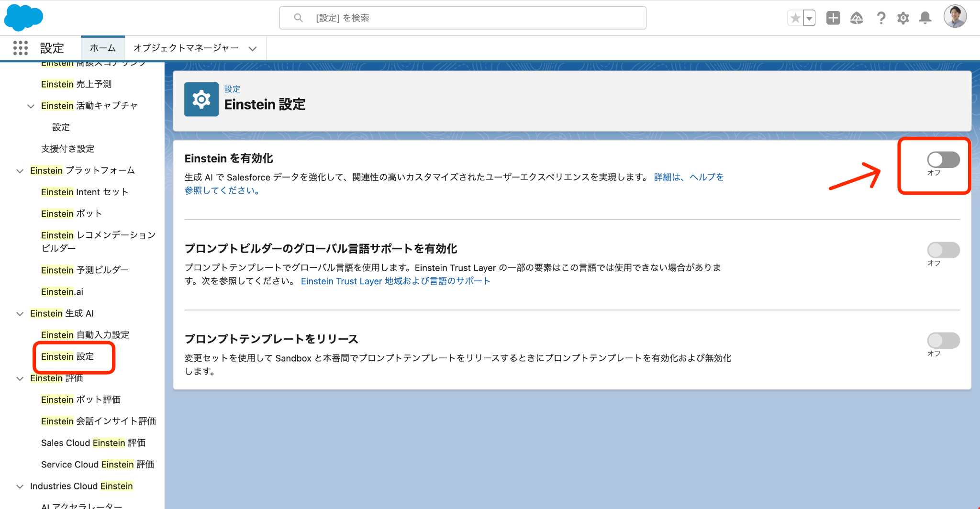Open the Trailhead guidance icon
Image resolution: width=980 pixels, height=509 pixels.
pyautogui.click(x=857, y=18)
